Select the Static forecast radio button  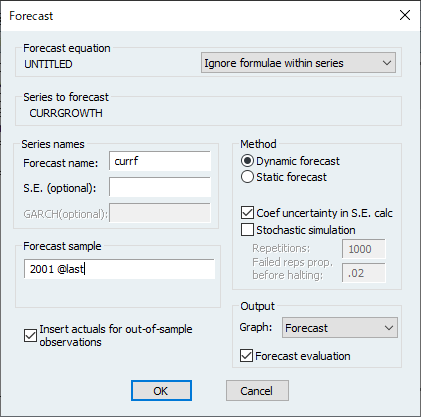click(x=247, y=177)
